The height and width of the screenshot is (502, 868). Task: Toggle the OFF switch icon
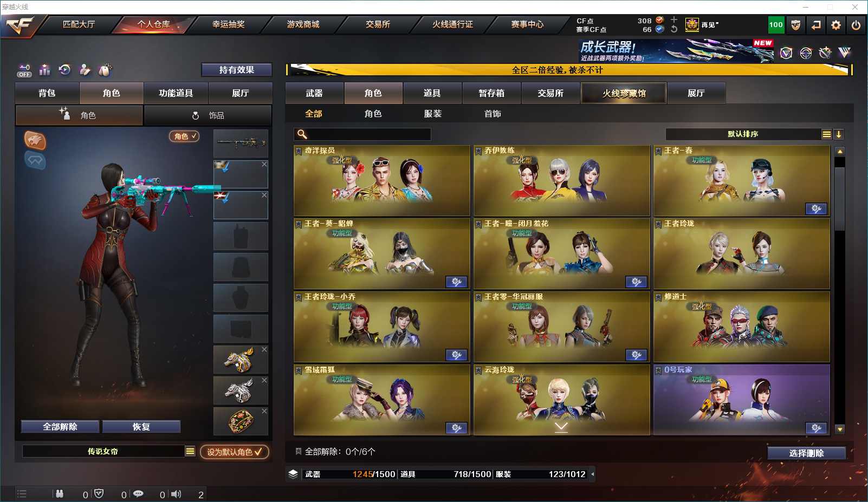[24, 70]
